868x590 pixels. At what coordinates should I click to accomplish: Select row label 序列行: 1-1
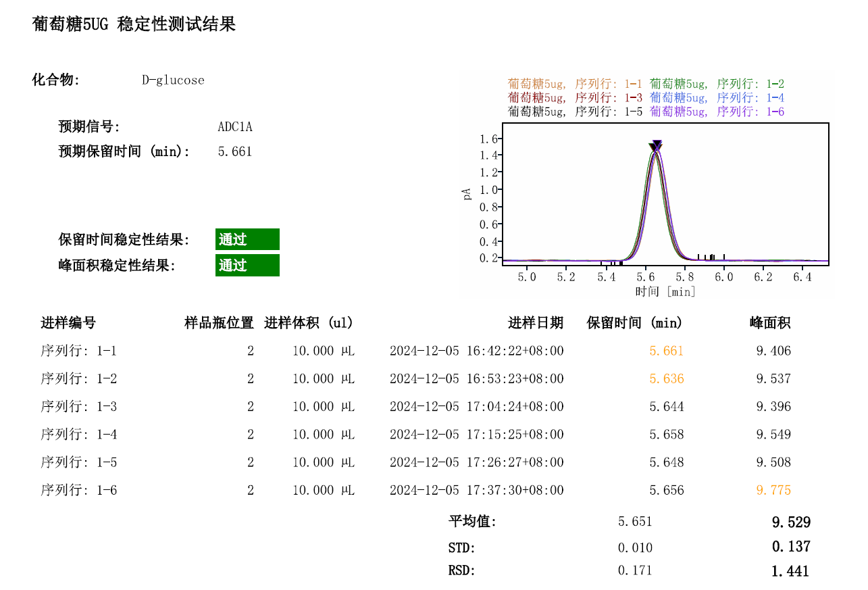point(79,351)
